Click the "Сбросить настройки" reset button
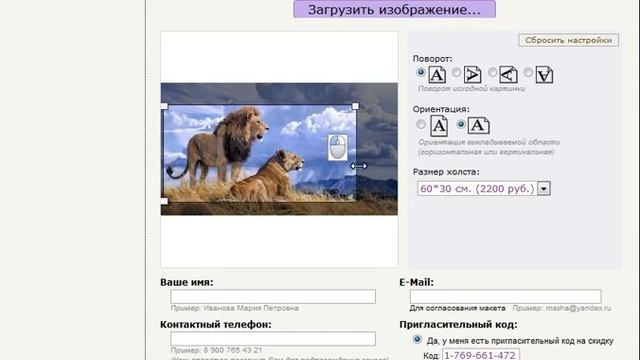The image size is (640, 360). click(x=568, y=40)
